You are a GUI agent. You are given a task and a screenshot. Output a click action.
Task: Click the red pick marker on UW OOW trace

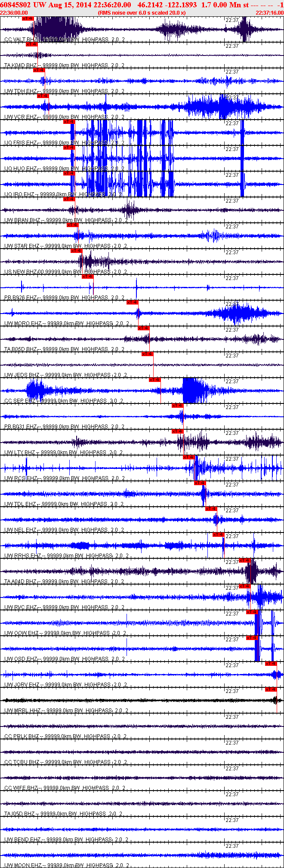(252, 612)
